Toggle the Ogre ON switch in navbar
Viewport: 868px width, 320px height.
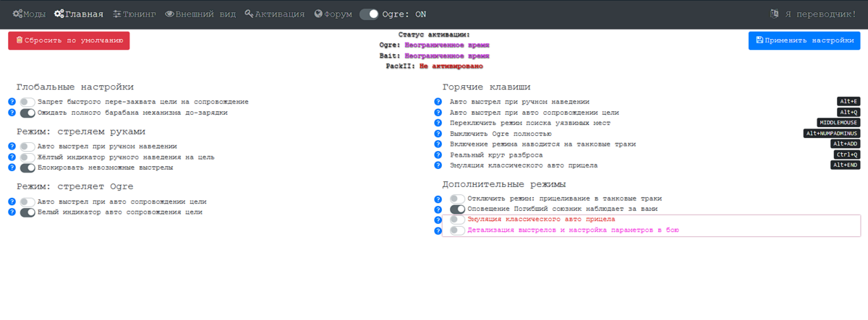369,14
